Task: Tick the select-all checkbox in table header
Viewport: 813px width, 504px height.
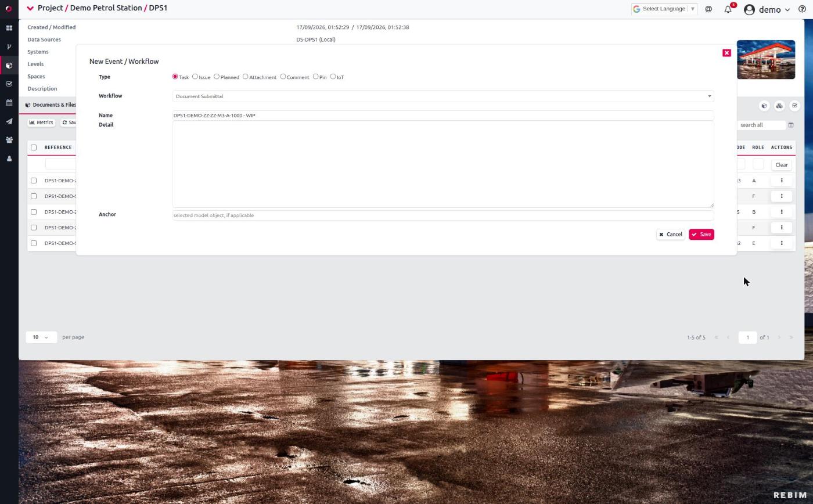Action: coord(34,147)
